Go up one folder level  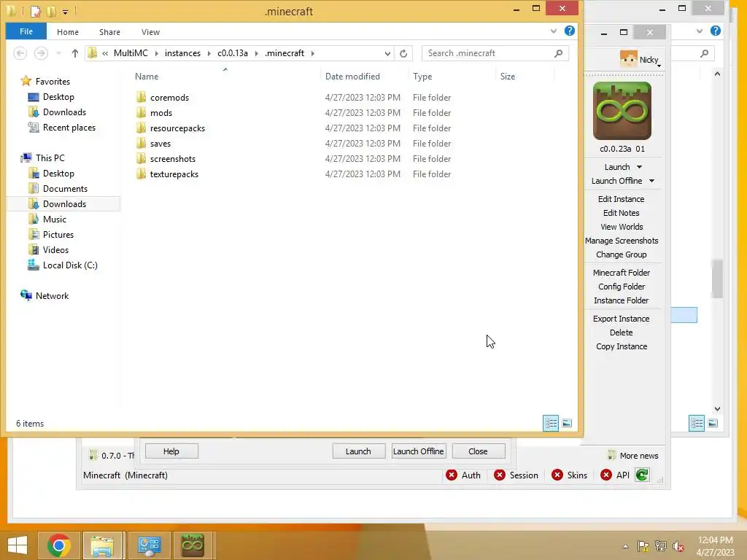(75, 53)
